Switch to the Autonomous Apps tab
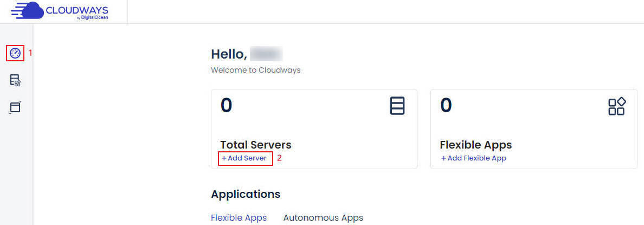This screenshot has height=225, width=644. click(323, 217)
